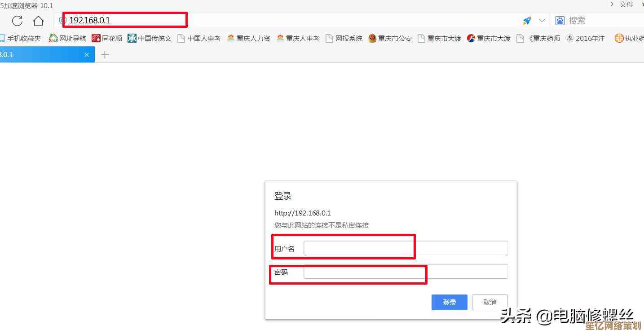Screen dimensions: 644x334
Task: Go to the browser home page icon
Action: (x=38, y=21)
